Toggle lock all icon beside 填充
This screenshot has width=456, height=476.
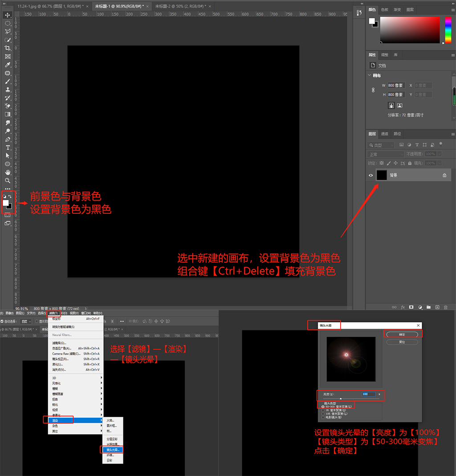click(x=410, y=163)
